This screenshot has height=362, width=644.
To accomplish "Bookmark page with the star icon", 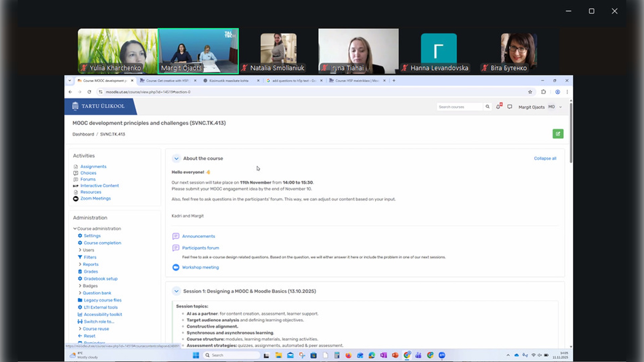I will (x=530, y=92).
